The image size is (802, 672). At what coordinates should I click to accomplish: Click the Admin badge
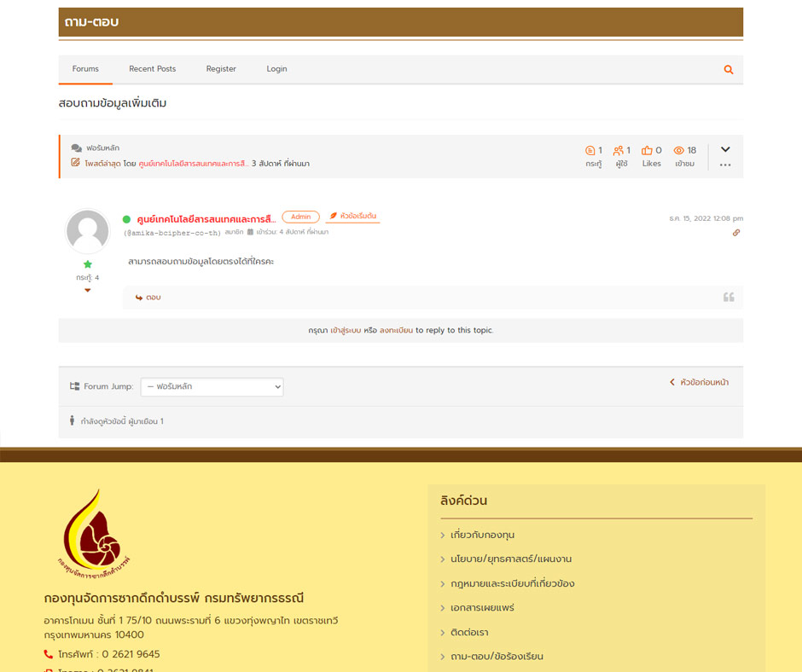point(300,217)
